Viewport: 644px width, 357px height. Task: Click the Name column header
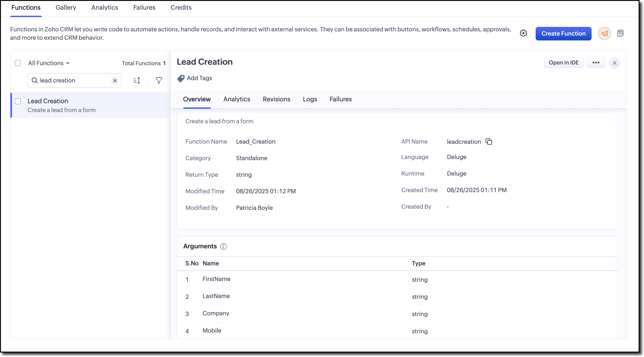[x=211, y=263]
